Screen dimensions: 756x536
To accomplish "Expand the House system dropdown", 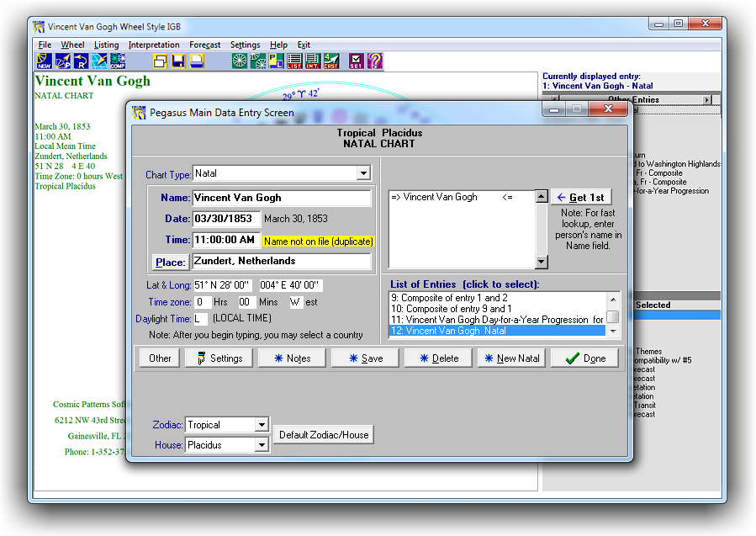I will [261, 445].
